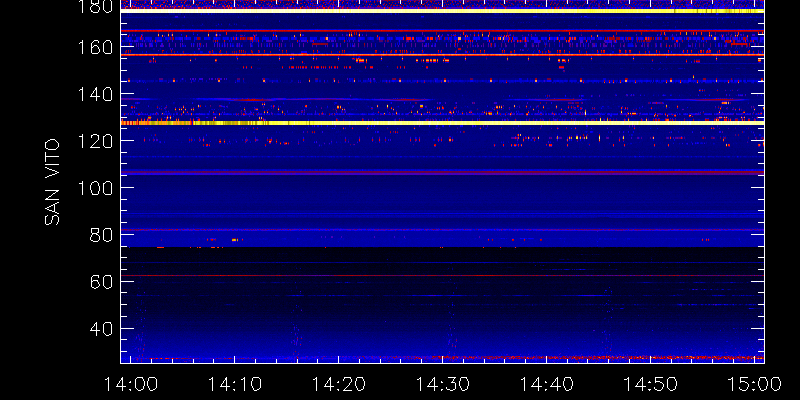
Task: Click the 14:40 time axis label
Action: coord(546,384)
